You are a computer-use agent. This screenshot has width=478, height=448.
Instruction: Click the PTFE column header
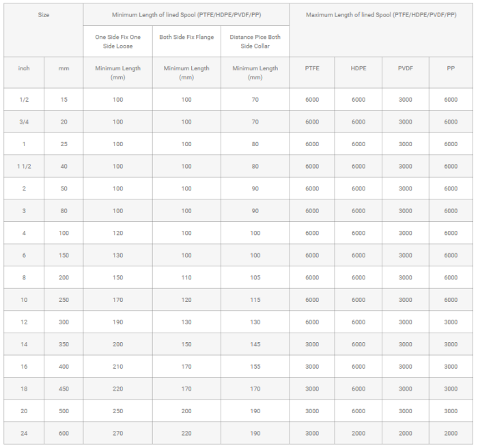pyautogui.click(x=312, y=68)
